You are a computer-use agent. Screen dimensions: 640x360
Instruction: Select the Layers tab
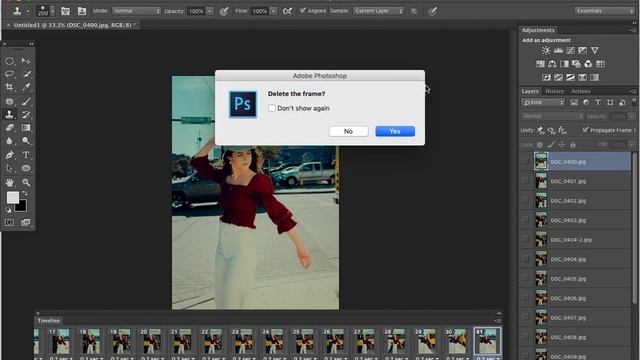click(530, 91)
